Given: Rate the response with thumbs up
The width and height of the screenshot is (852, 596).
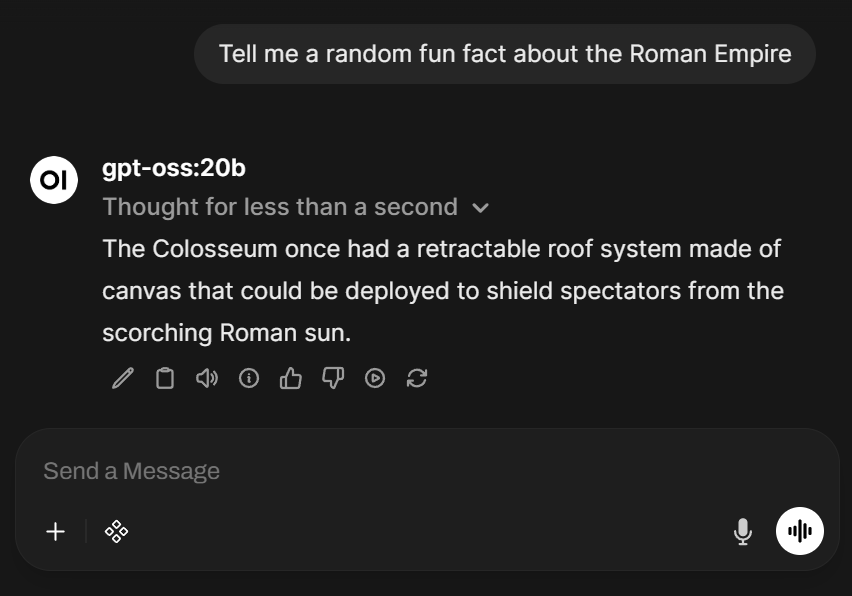Looking at the screenshot, I should (x=291, y=378).
